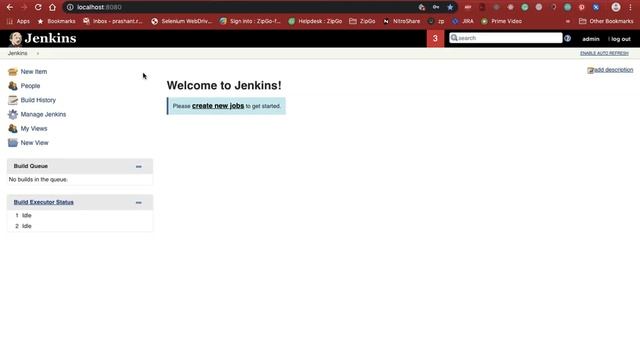Open the New View link
640x360 pixels.
pyautogui.click(x=35, y=143)
